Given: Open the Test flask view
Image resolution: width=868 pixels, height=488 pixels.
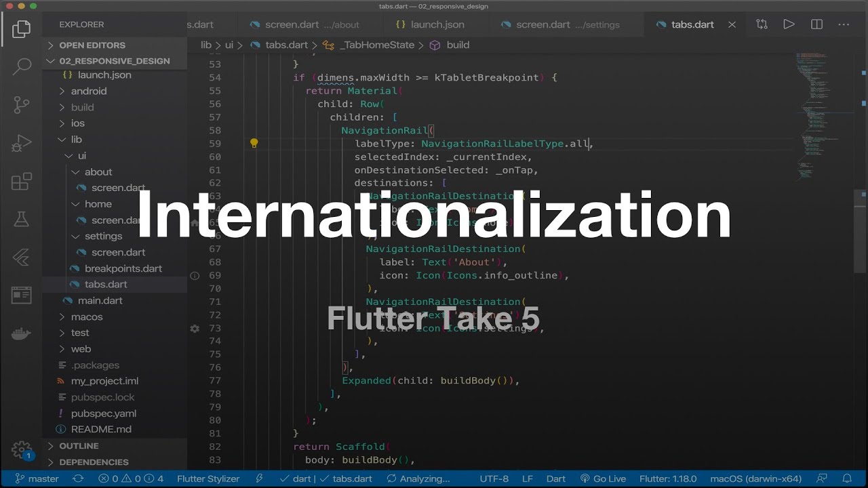Looking at the screenshot, I should pyautogui.click(x=21, y=220).
